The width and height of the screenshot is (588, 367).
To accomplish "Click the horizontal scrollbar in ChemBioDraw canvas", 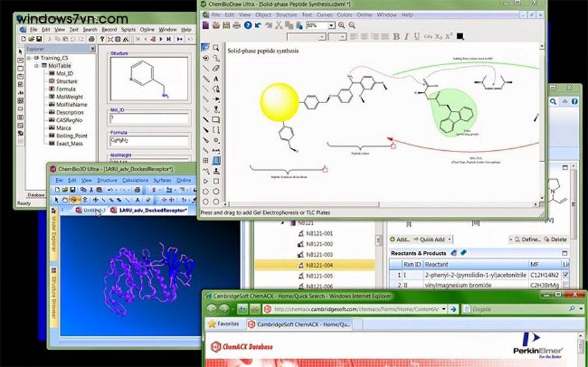I will [380, 204].
